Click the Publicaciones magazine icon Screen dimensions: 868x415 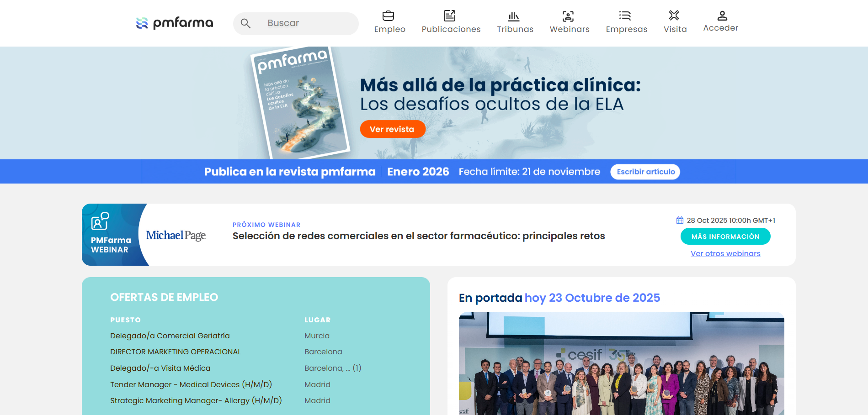click(451, 16)
